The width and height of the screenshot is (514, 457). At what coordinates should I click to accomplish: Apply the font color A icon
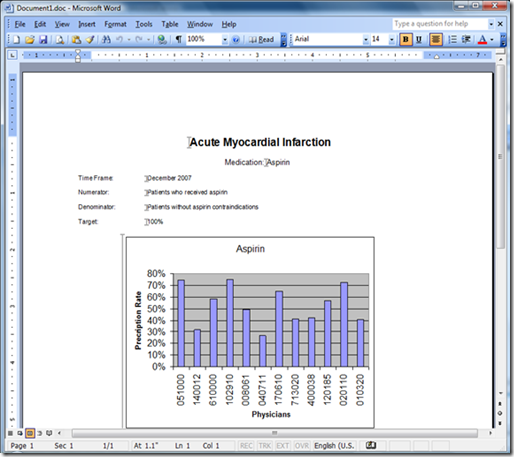(x=482, y=40)
